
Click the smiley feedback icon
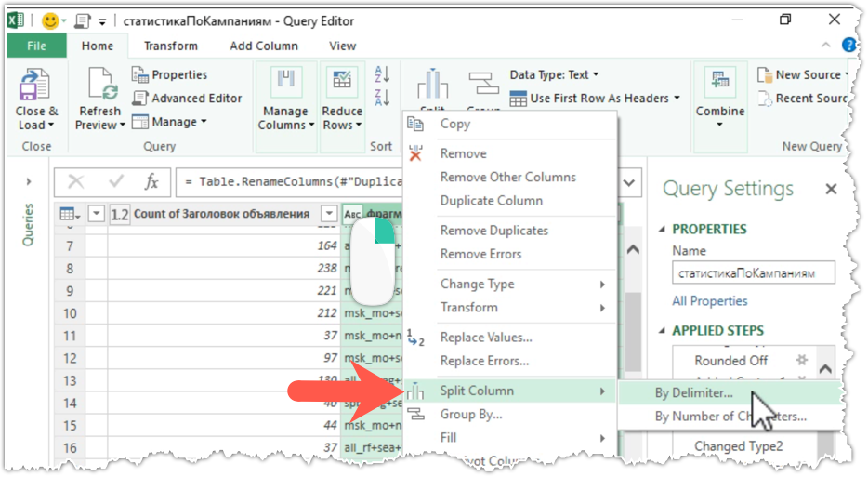(x=50, y=21)
